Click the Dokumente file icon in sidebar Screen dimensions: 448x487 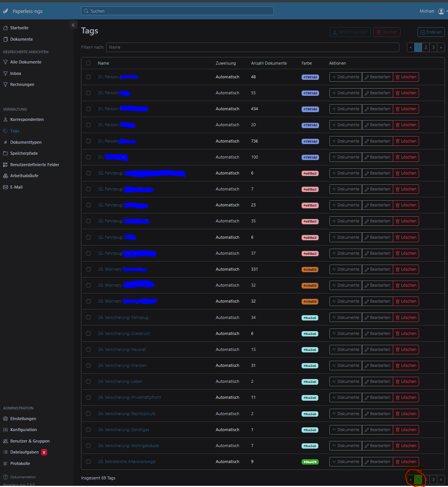point(5,39)
